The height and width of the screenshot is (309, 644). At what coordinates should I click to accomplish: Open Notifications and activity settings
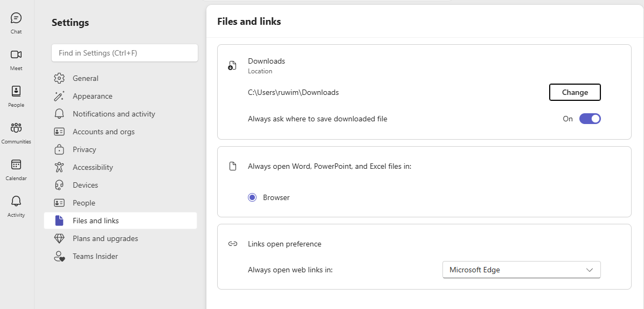pyautogui.click(x=114, y=114)
